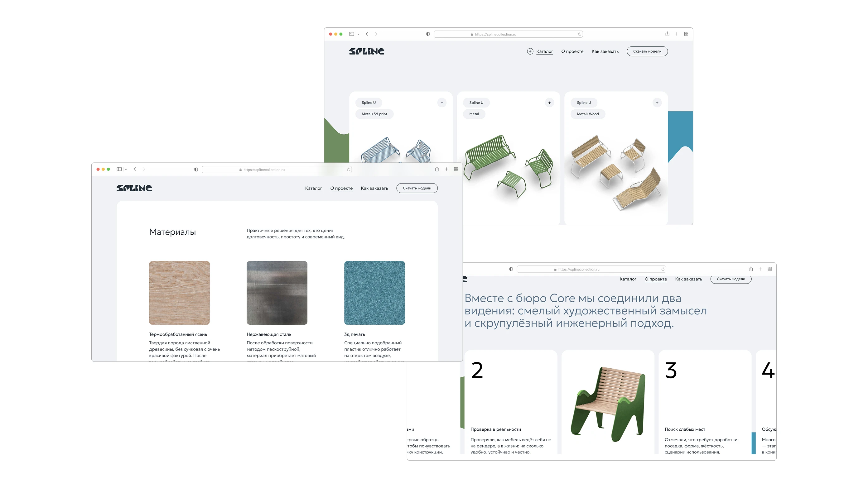This screenshot has height=488, width=868.
Task: Toggle sidebar in the Материалы browser window
Action: (x=119, y=169)
